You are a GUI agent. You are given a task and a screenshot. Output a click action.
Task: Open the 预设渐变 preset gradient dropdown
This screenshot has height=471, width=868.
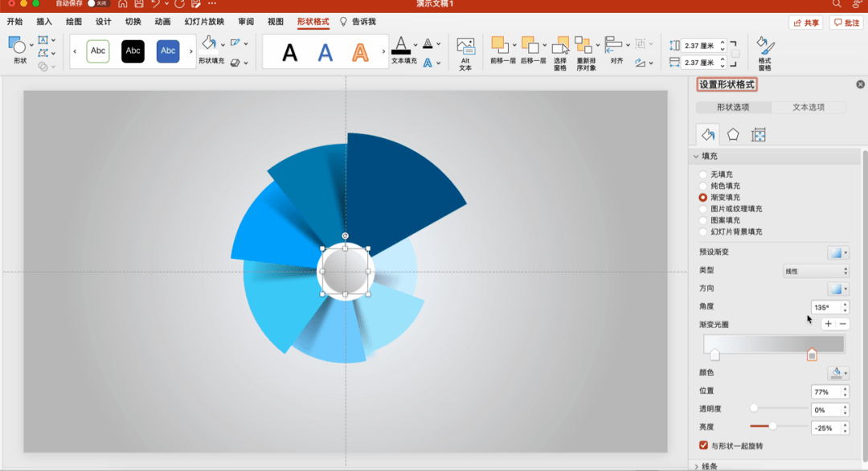pos(837,252)
